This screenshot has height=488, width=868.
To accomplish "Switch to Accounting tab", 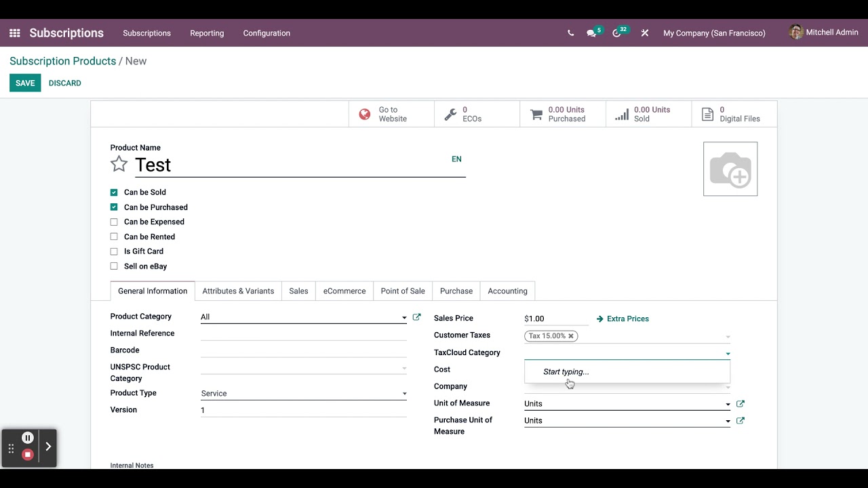I will pos(507,291).
